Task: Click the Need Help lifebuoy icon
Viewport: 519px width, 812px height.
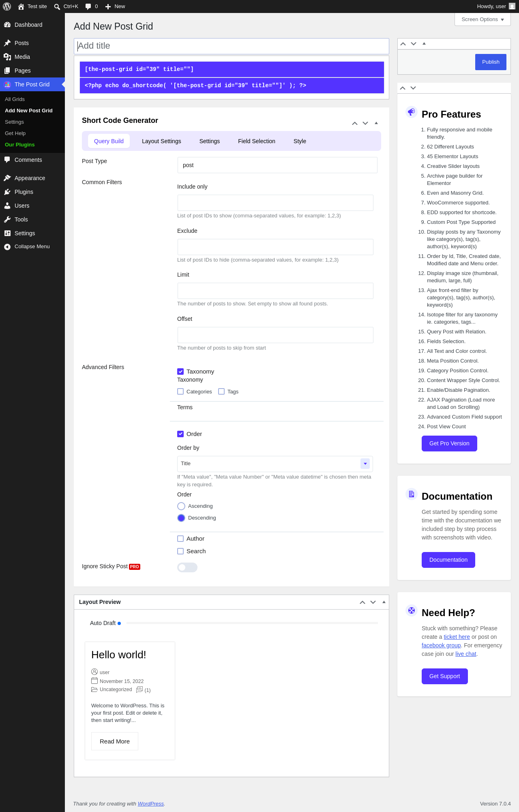Action: tap(412, 610)
